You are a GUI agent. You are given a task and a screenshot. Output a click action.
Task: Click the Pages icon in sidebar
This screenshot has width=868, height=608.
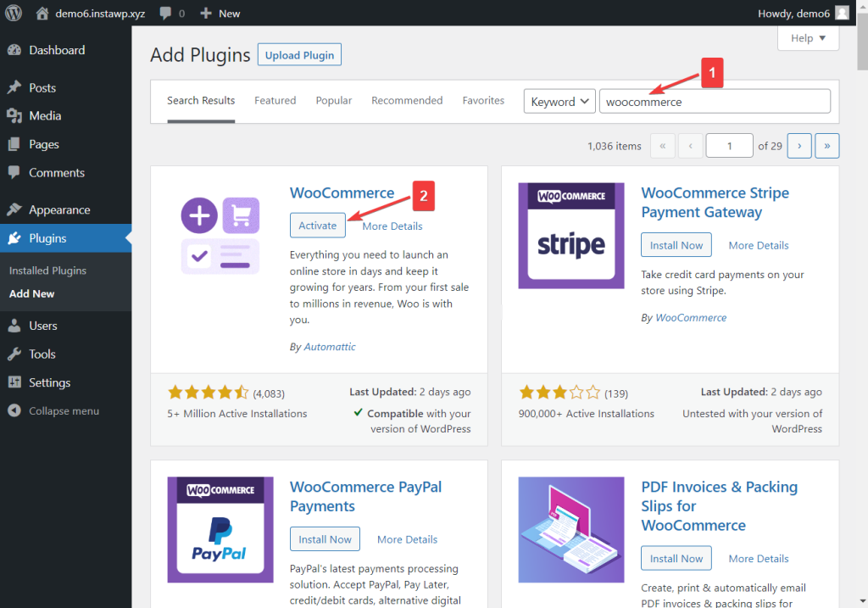[x=14, y=144]
